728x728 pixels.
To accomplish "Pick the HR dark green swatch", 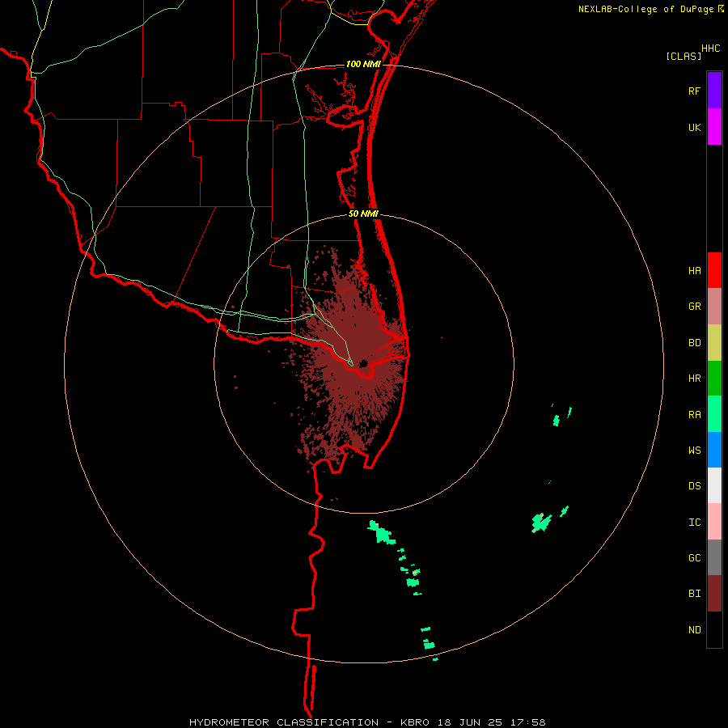I will point(714,379).
